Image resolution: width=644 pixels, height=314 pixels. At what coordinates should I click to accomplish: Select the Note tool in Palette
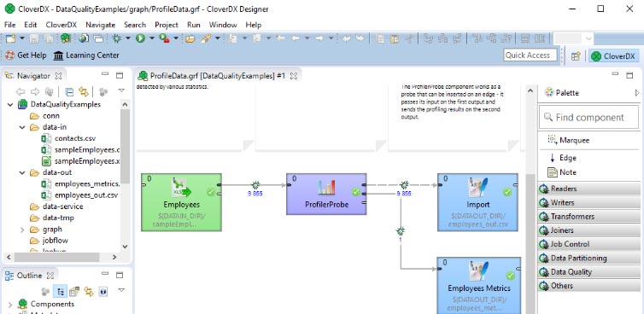pyautogui.click(x=562, y=172)
